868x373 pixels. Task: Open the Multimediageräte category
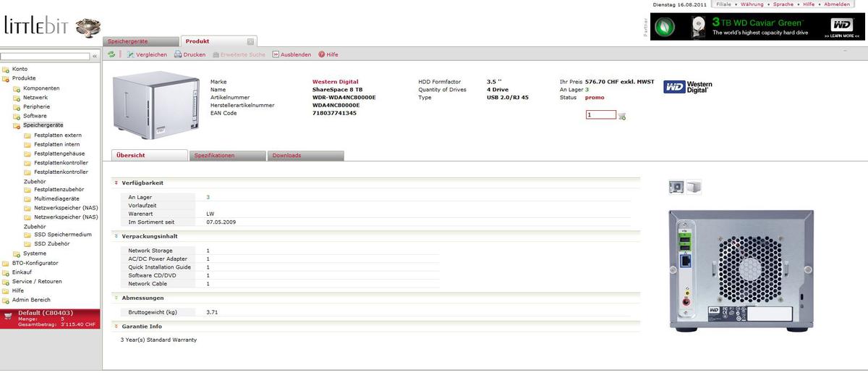click(x=56, y=198)
